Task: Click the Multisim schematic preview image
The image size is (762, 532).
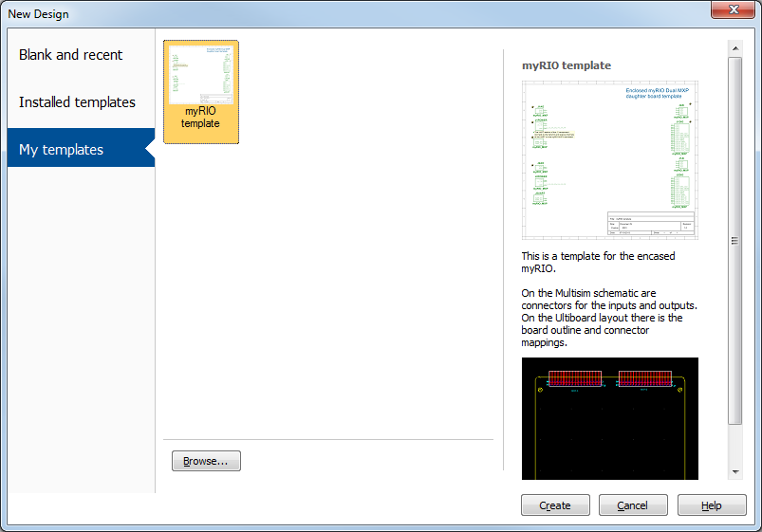Action: pos(610,160)
